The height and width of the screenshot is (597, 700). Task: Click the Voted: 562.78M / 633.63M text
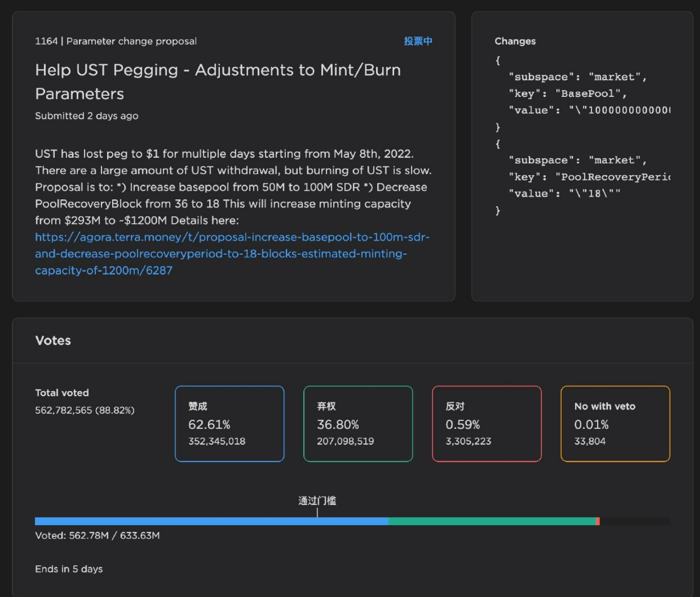click(97, 535)
